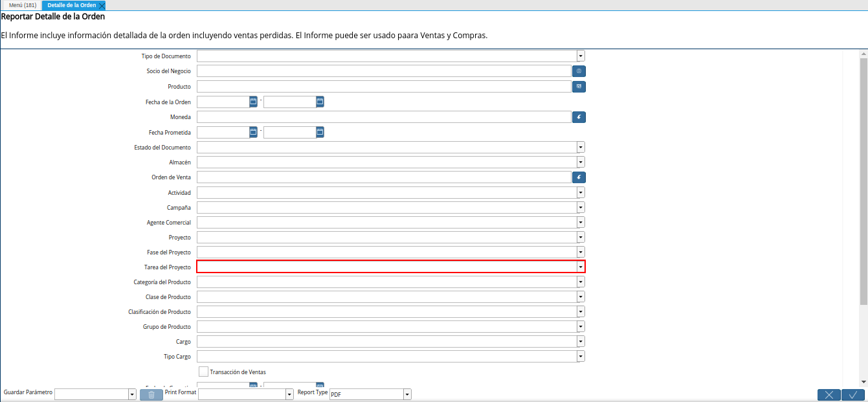Image resolution: width=868 pixels, height=402 pixels.
Task: Open first Fecha de la Orden calendar
Action: point(253,102)
